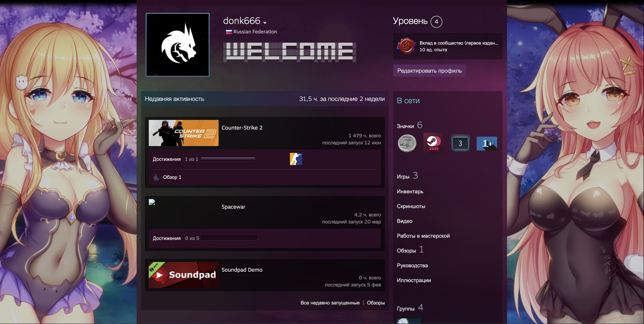
Task: Click '31,5 ч. за последние 2 недели' text
Action: coord(342,99)
